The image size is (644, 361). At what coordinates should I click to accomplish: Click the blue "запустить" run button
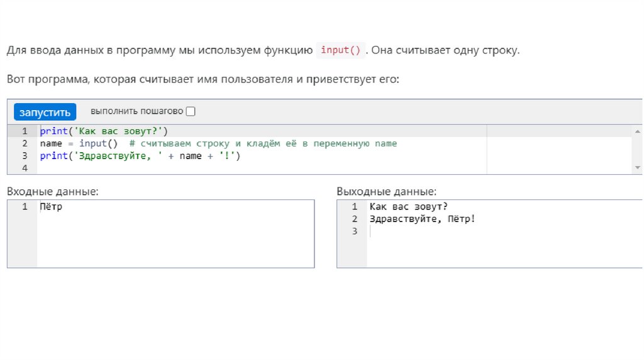[x=45, y=112]
